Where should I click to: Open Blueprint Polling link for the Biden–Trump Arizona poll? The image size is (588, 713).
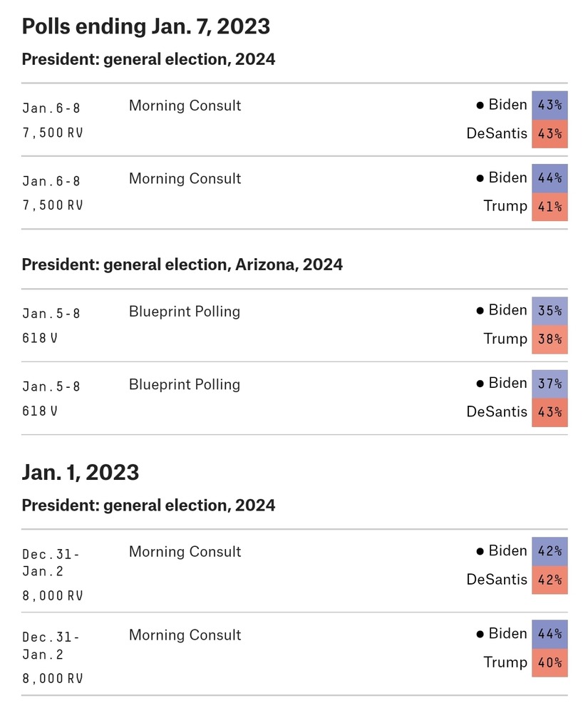tap(184, 312)
